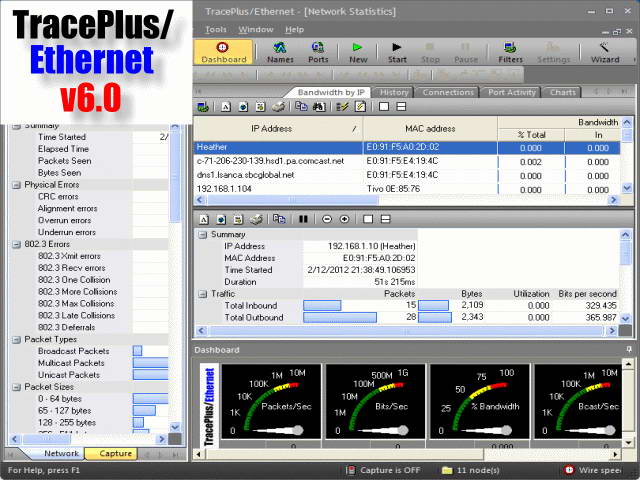The height and width of the screenshot is (480, 640).
Task: Select the comcast.net host row
Action: 407,161
